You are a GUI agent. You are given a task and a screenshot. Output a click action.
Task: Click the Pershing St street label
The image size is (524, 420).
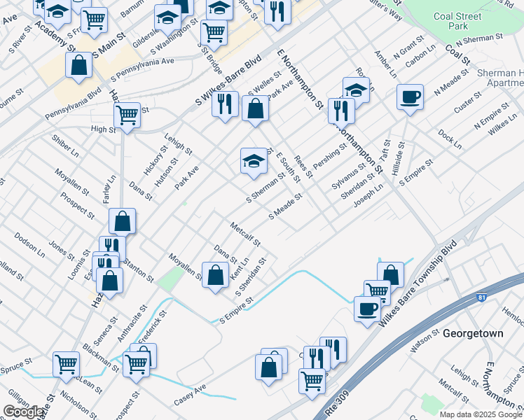click(x=330, y=156)
